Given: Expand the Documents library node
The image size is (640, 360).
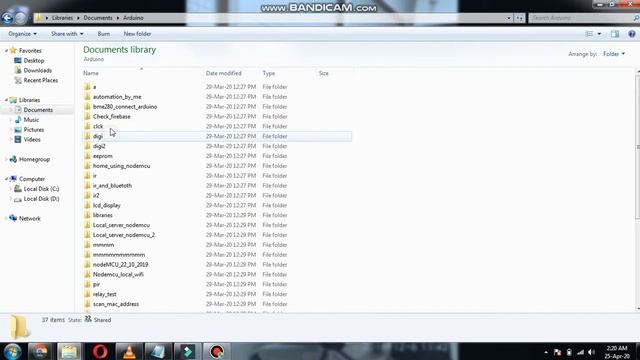Looking at the screenshot, I should [11, 110].
